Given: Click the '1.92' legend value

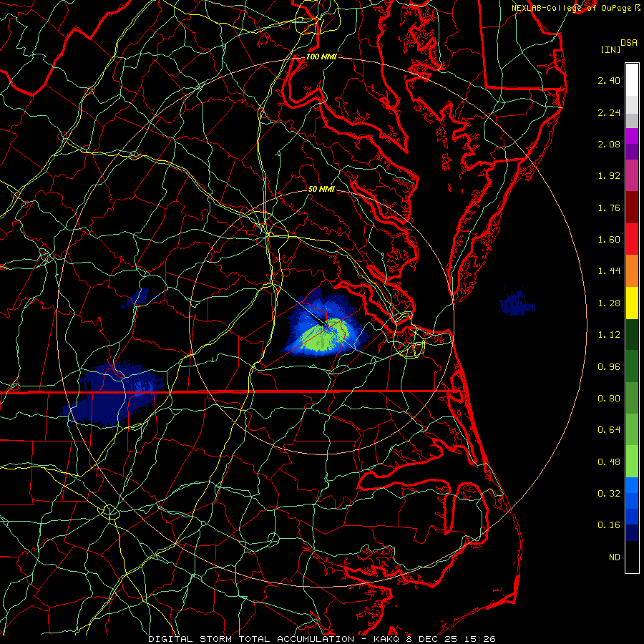Looking at the screenshot, I should coord(609,176).
